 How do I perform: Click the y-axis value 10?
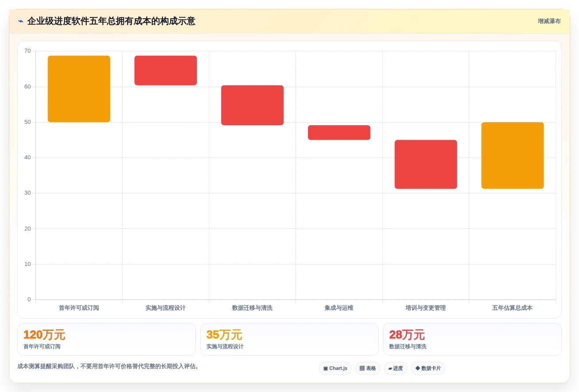[27, 264]
